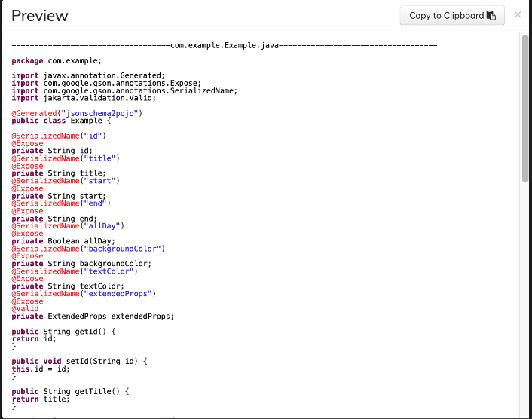
Task: Click the vertical scrollbar thumb
Action: (525, 109)
